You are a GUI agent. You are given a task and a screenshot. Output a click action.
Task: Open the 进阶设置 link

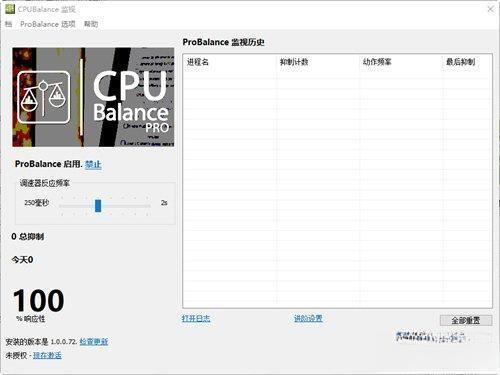coord(308,318)
